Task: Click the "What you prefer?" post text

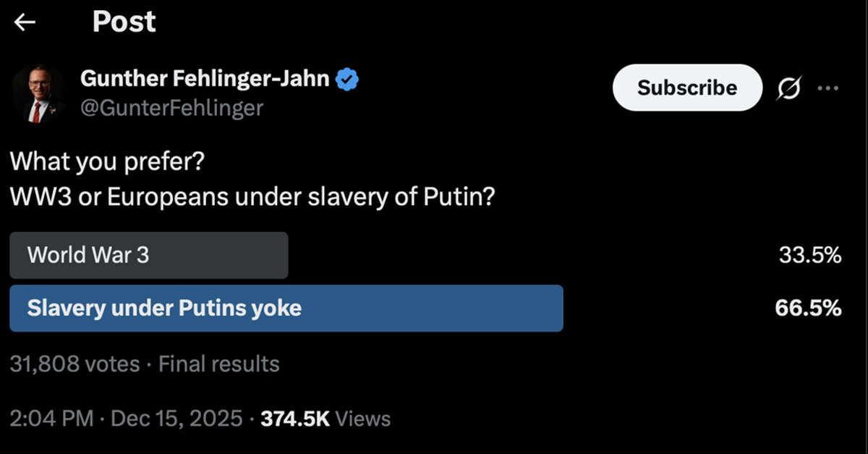Action: [107, 161]
